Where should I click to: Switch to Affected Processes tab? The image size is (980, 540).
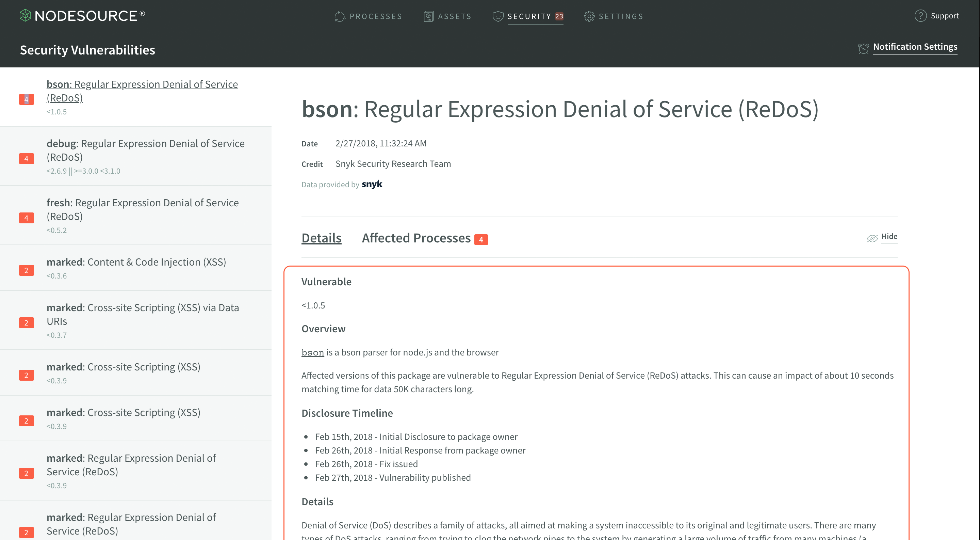pyautogui.click(x=416, y=238)
